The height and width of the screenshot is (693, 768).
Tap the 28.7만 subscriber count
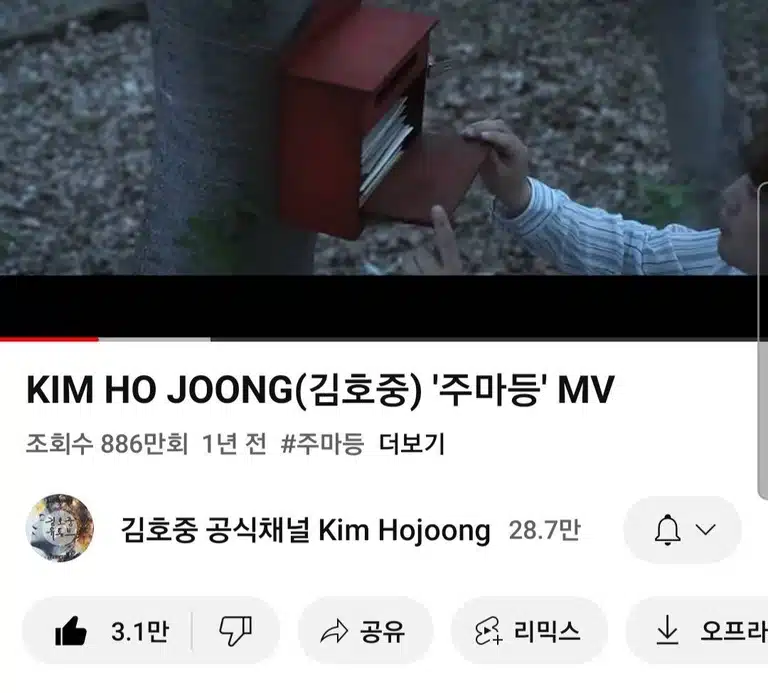point(545,530)
